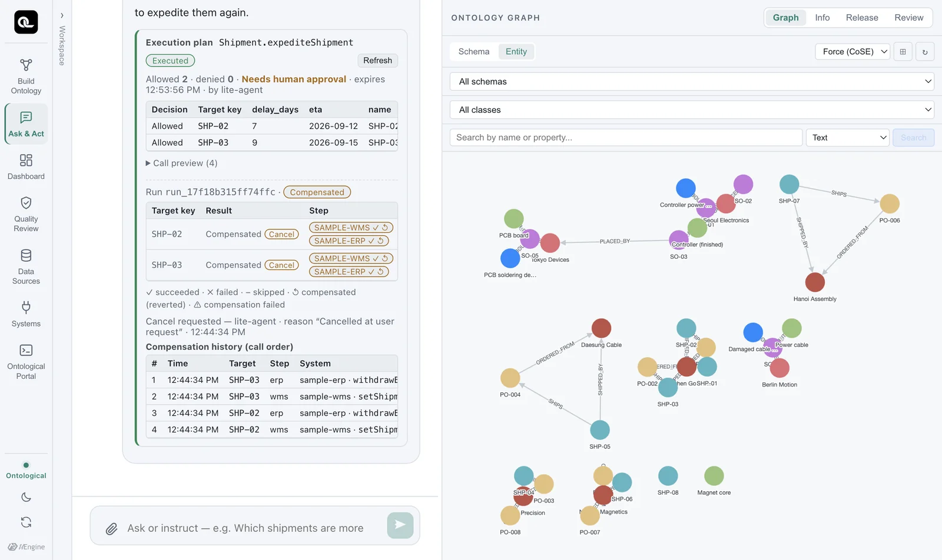942x560 pixels.
Task: Select the Graph tab
Action: [785, 18]
